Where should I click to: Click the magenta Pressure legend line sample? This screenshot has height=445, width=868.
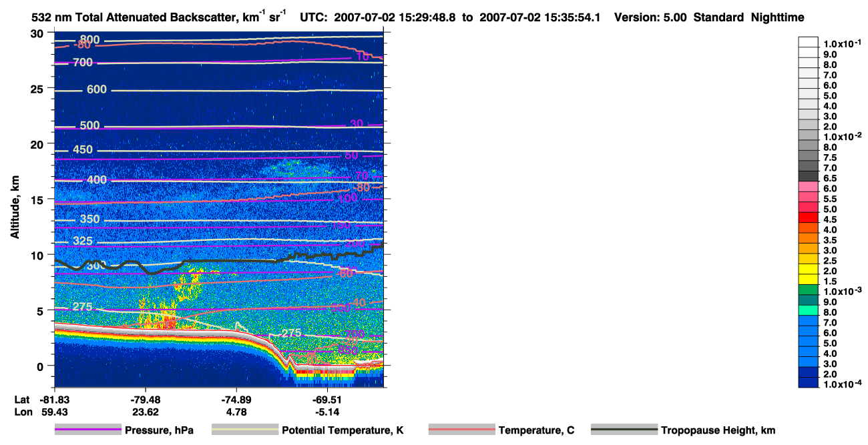(x=88, y=430)
